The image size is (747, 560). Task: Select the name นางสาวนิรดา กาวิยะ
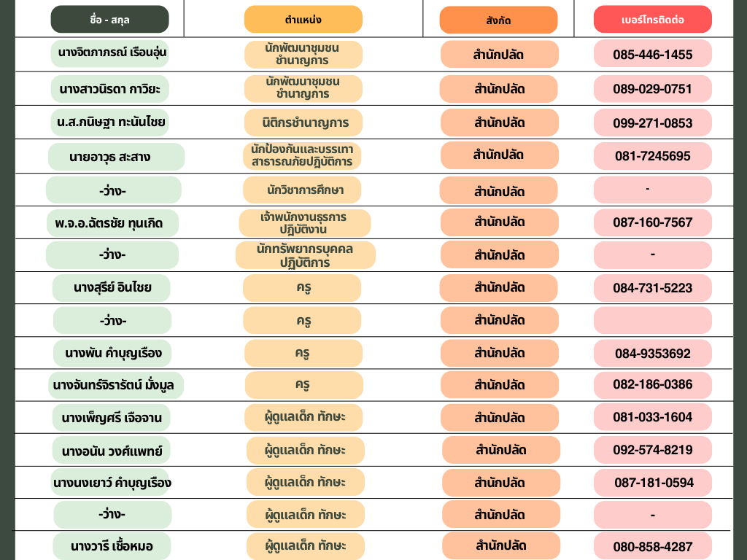[109, 89]
